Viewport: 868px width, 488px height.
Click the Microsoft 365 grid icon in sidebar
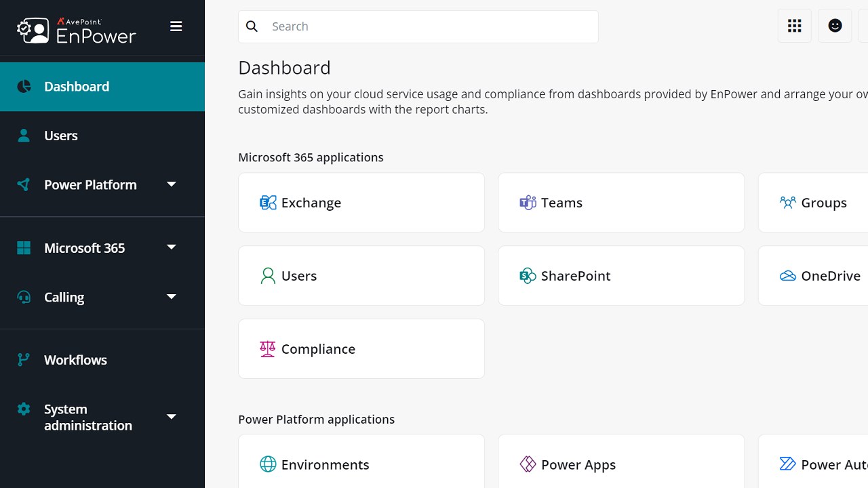tap(24, 248)
